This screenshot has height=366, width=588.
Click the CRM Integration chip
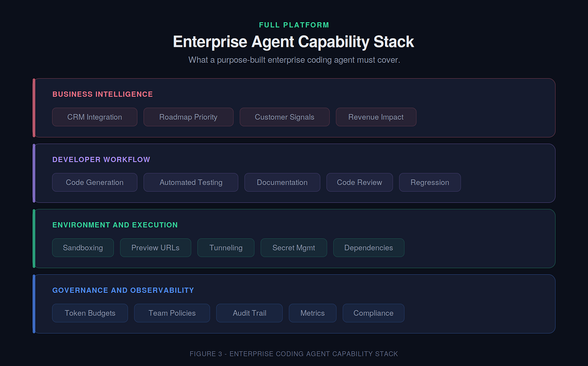(x=94, y=117)
